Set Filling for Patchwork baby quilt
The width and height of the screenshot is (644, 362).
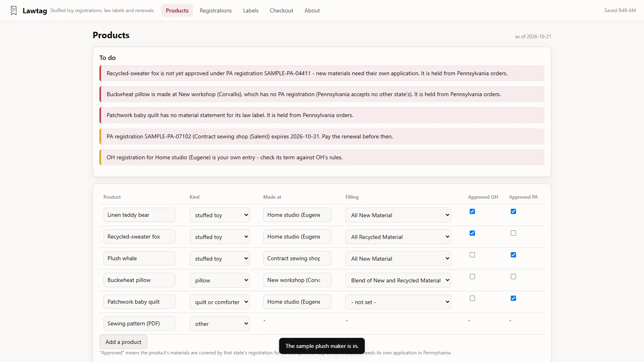click(398, 302)
